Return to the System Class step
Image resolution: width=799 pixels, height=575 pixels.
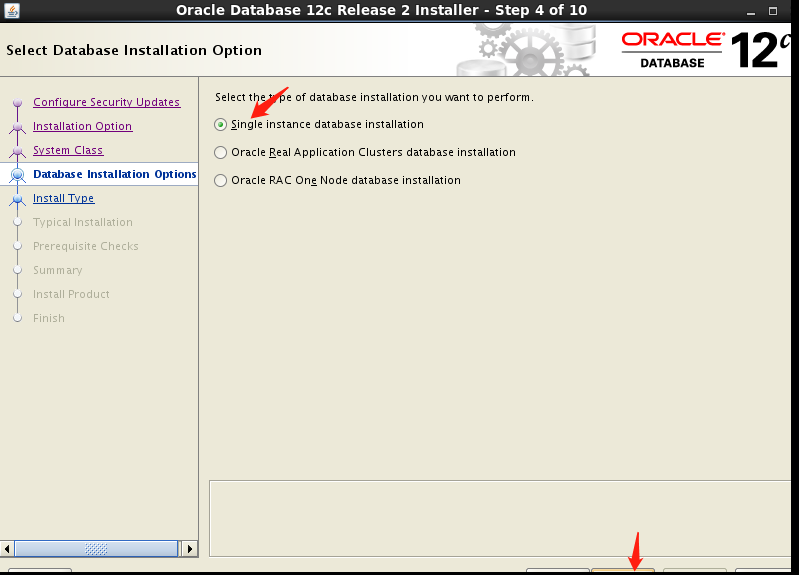tap(68, 150)
